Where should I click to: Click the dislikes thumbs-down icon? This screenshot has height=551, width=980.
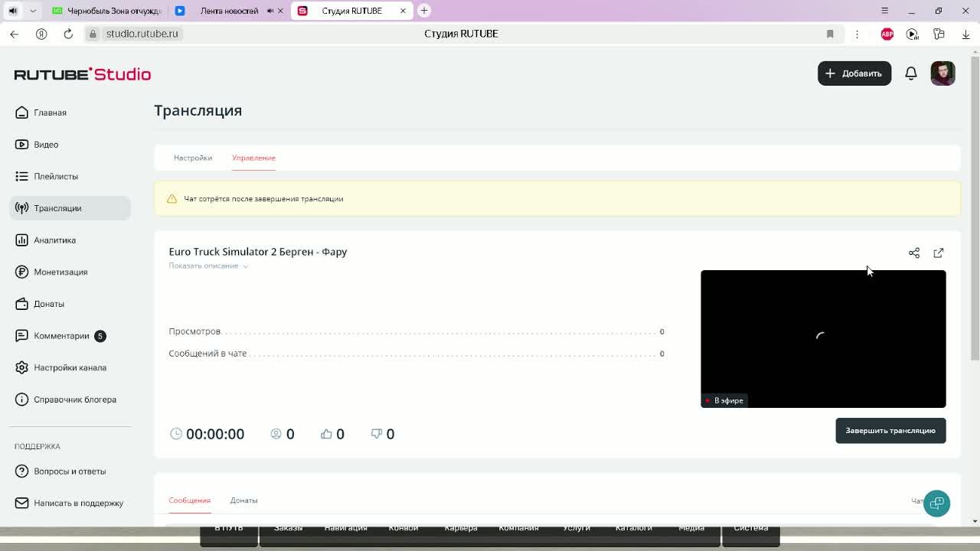pos(376,434)
